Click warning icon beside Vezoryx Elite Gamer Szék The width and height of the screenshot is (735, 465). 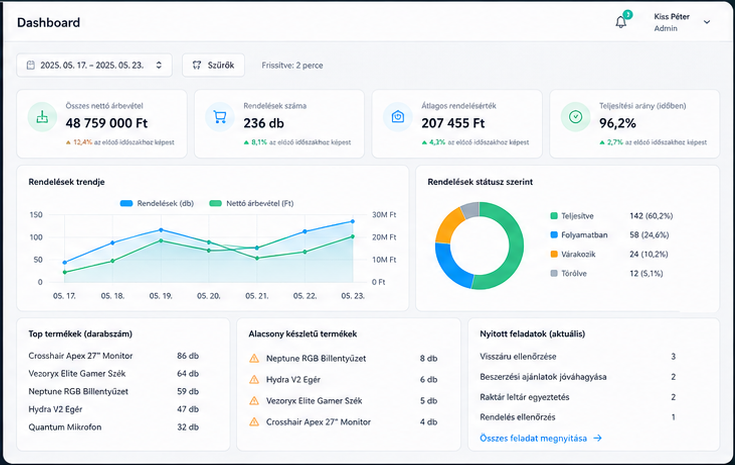tap(254, 401)
